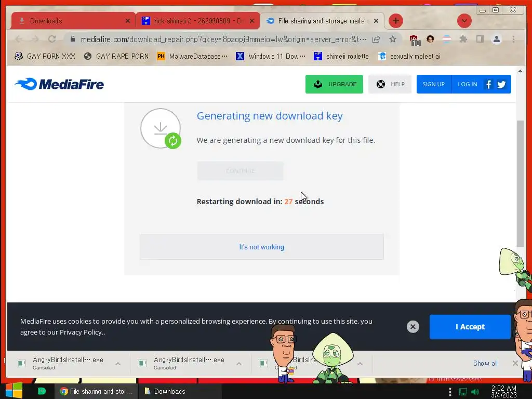Toggle the browser side panel icon
This screenshot has height=399, width=532.
(480, 39)
